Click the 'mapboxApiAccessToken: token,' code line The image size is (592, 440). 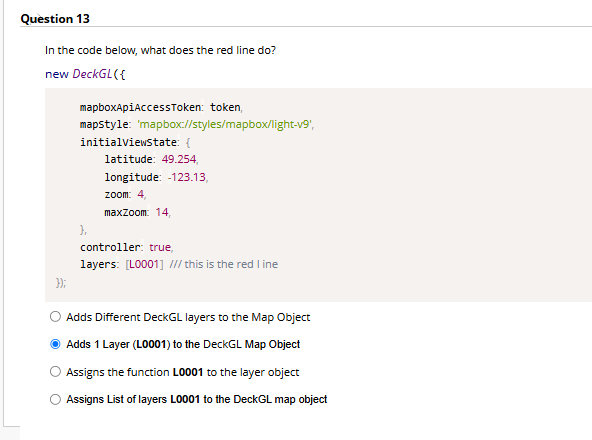click(x=161, y=107)
